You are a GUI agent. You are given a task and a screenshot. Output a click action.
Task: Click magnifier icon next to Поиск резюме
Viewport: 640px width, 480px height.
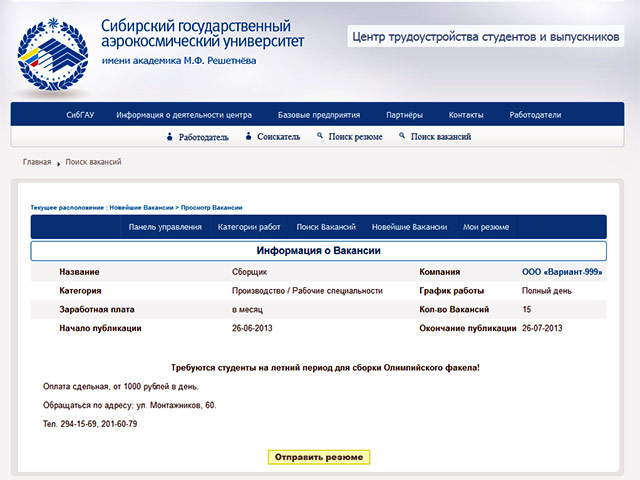point(319,136)
